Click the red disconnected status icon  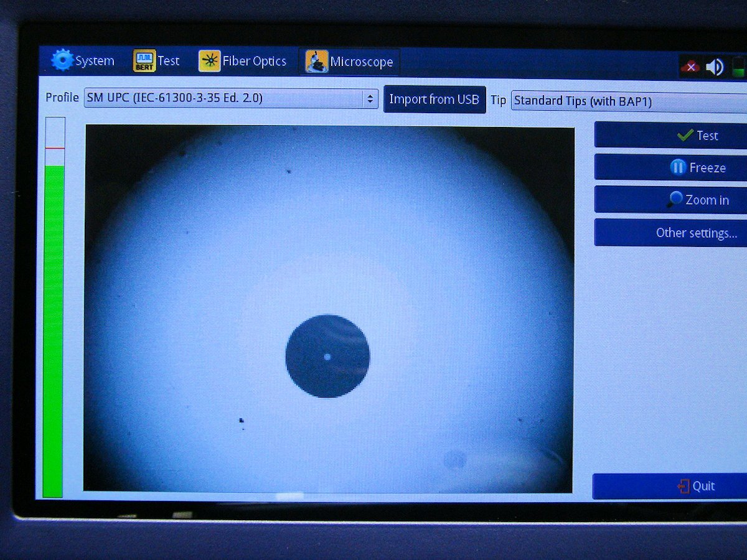tap(690, 67)
